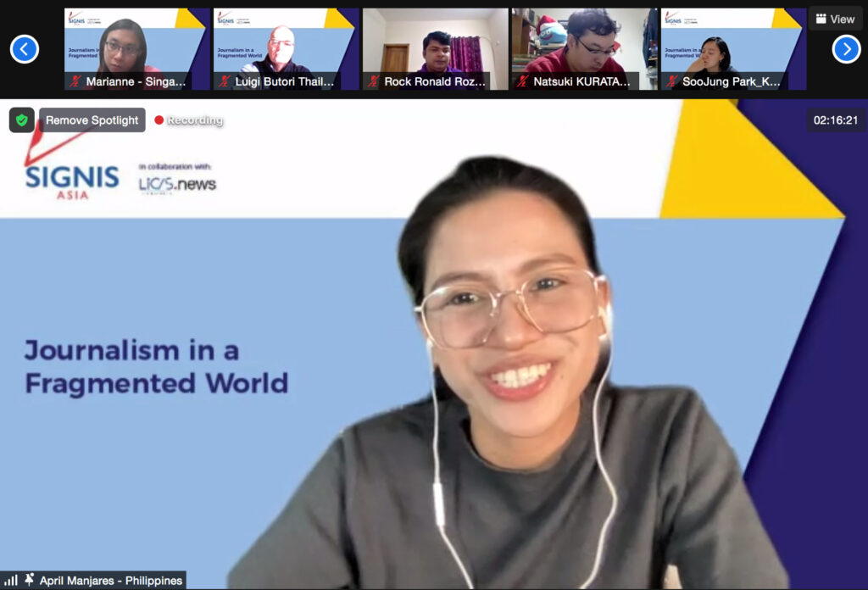Click the pin icon beside April Manjares
The width and height of the screenshot is (868, 590).
[x=30, y=581]
